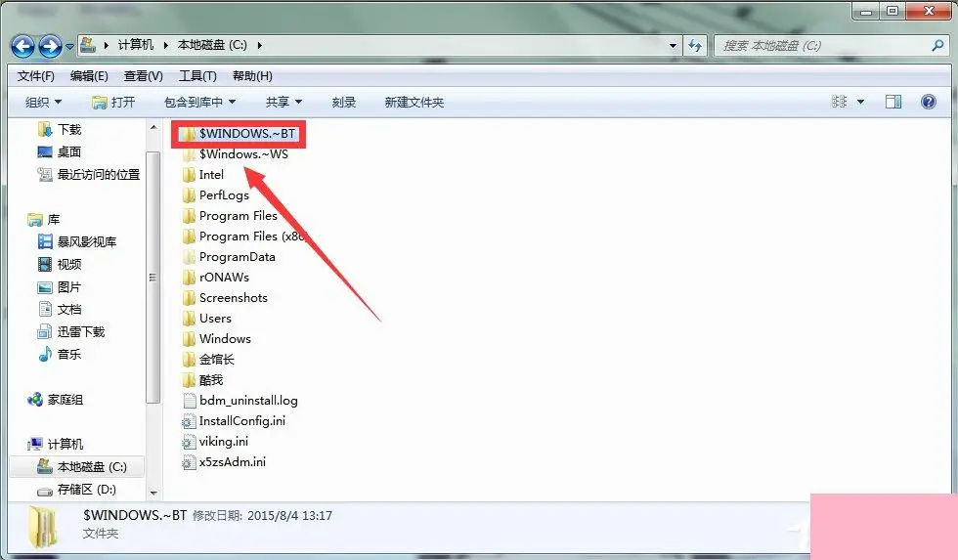Select the Users folder
This screenshot has width=958, height=560.
[206, 319]
